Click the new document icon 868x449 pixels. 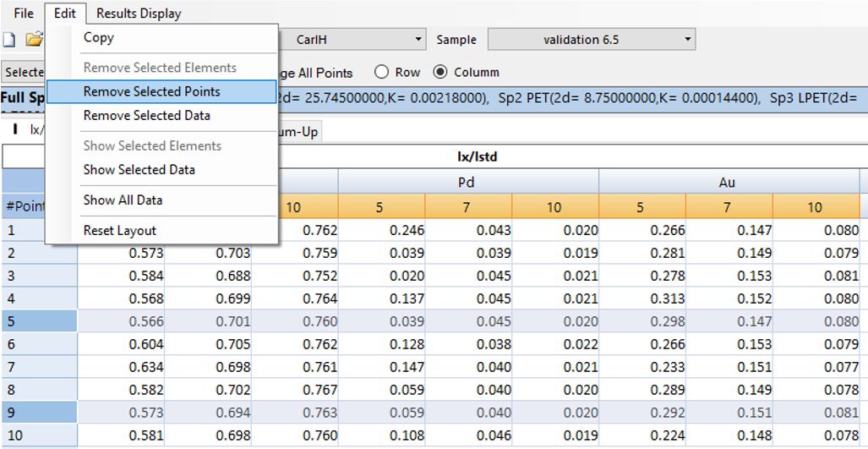pyautogui.click(x=8, y=40)
